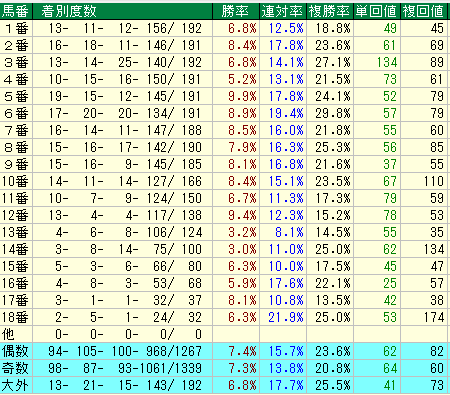Image resolution: width=450 pixels, height=395 pixels.
Task: Click 12番's 勝率 value 9.4%
Action: click(x=242, y=215)
